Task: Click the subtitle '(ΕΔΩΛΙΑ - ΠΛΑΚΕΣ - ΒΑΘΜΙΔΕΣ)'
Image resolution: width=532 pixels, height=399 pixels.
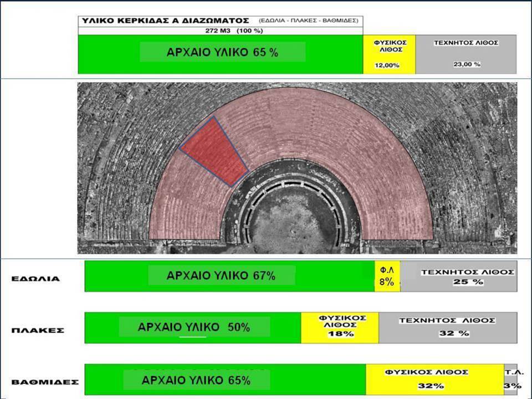Action: (x=309, y=21)
